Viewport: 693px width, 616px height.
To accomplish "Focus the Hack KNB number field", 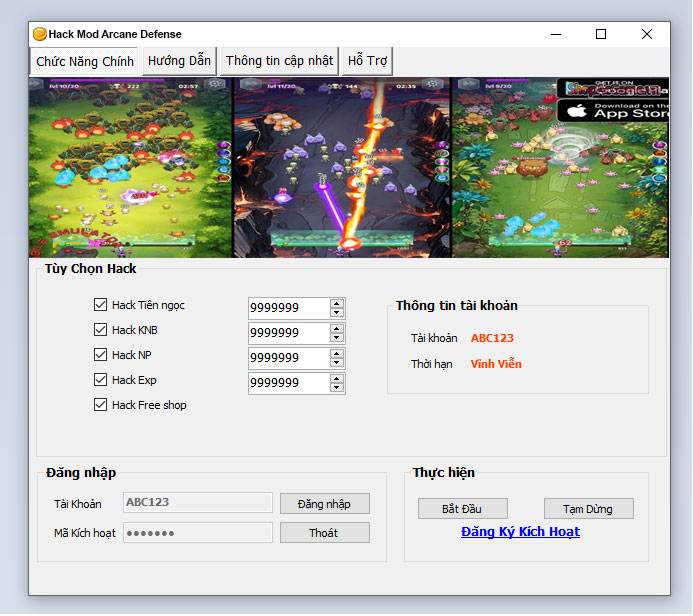I will coord(289,333).
